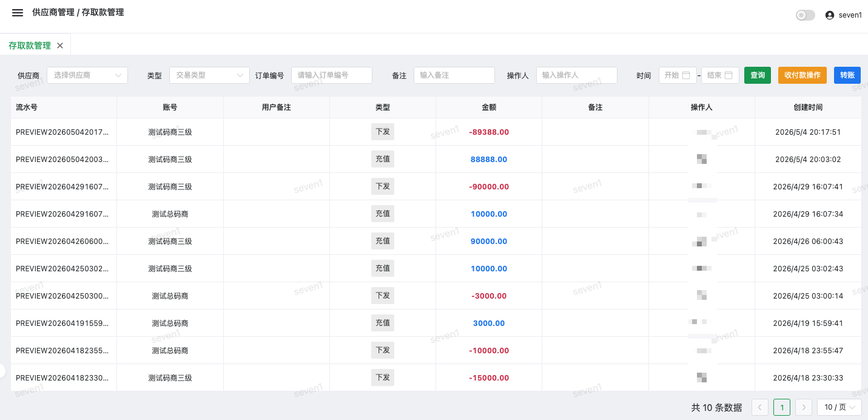The width and height of the screenshot is (868, 420).
Task: Focus the 输入操作人 input field
Action: (x=577, y=75)
